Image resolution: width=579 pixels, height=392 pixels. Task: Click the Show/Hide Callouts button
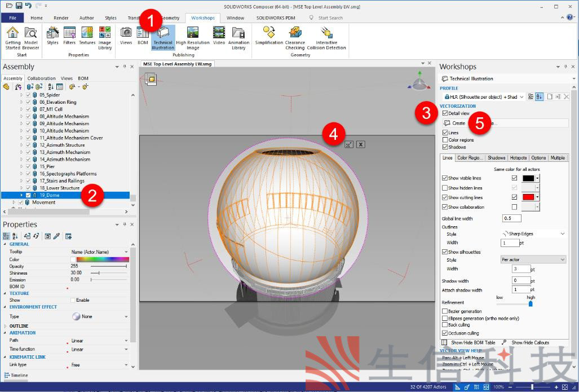point(527,342)
